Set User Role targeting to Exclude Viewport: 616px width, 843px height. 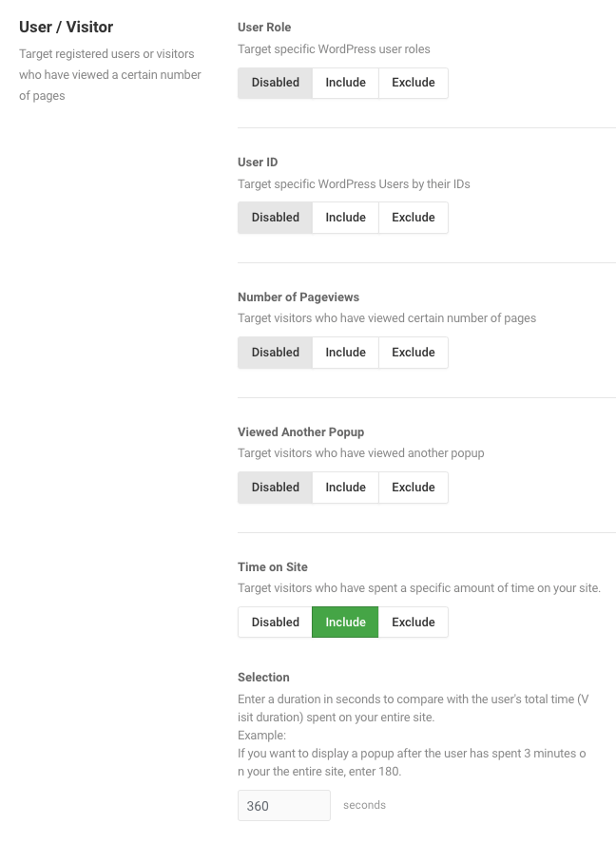414,83
